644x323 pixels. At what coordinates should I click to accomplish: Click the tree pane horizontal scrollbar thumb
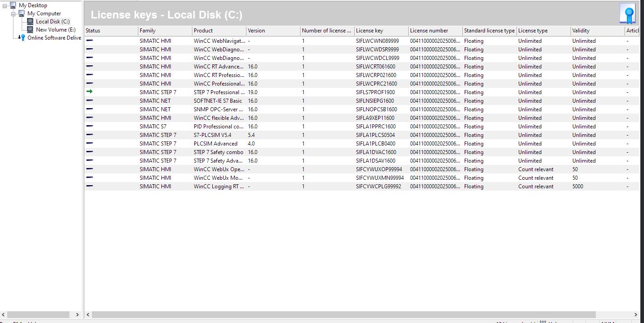(x=39, y=314)
